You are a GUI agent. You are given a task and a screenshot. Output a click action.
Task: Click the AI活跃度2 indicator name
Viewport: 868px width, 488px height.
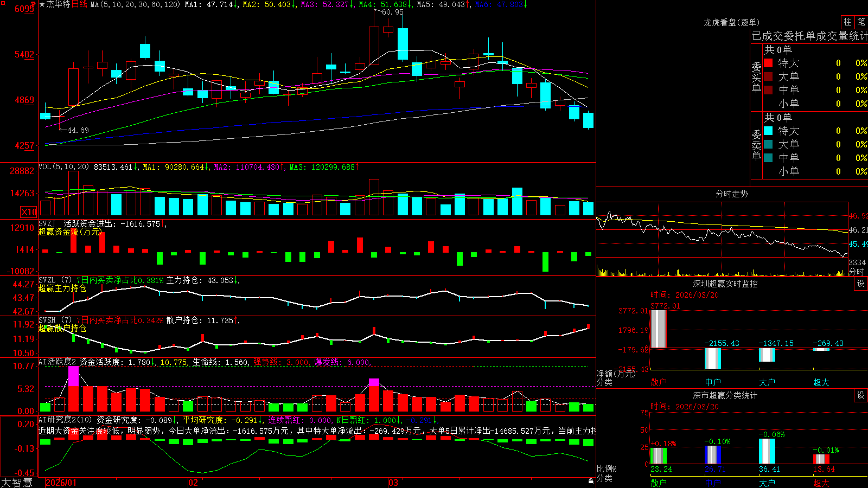58,362
